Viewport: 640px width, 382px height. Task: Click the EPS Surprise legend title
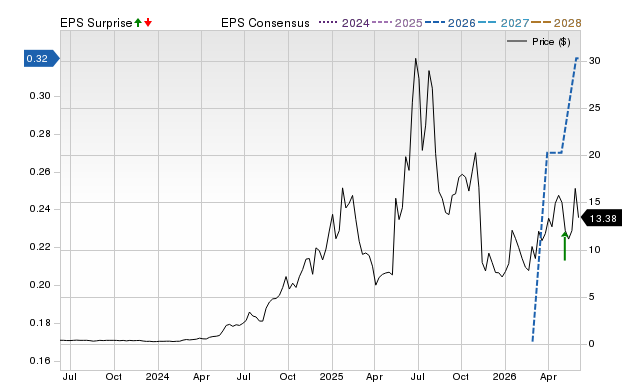[x=96, y=23]
